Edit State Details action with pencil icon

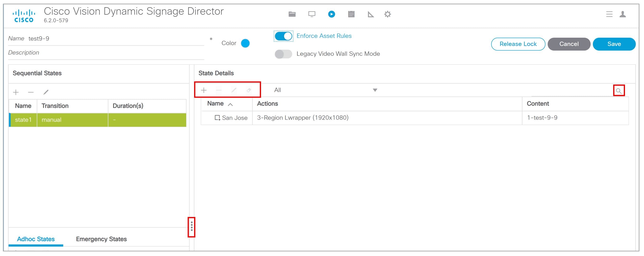(x=234, y=90)
